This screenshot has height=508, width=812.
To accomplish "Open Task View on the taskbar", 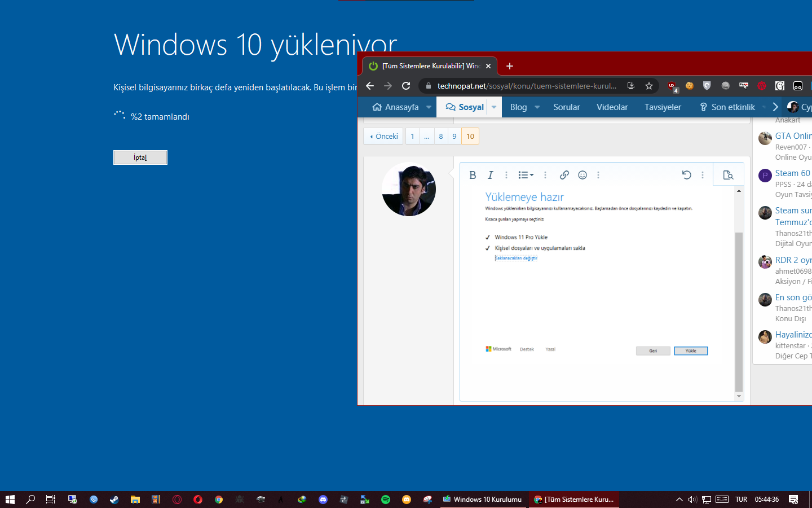I will point(51,500).
